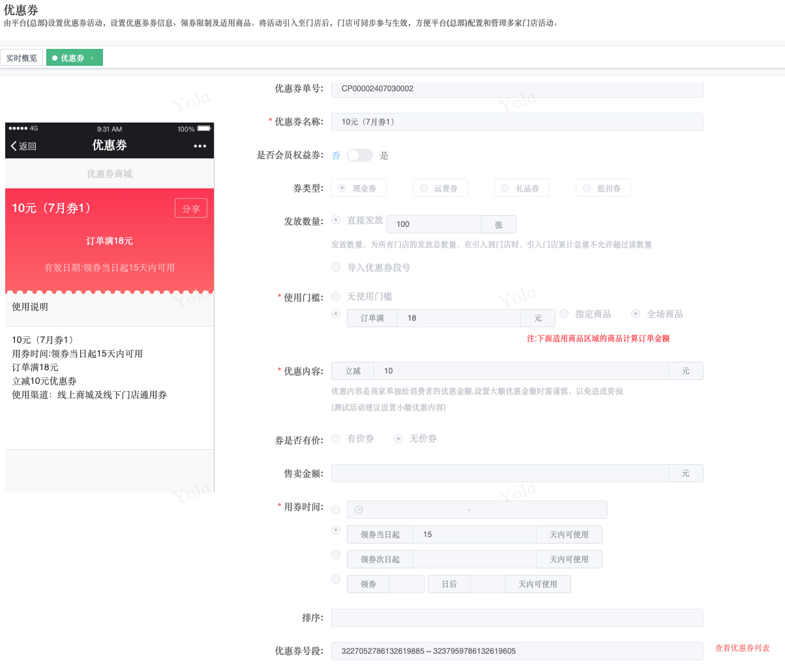
Task: Toggle the 是否会员权益券 switch
Action: point(359,155)
